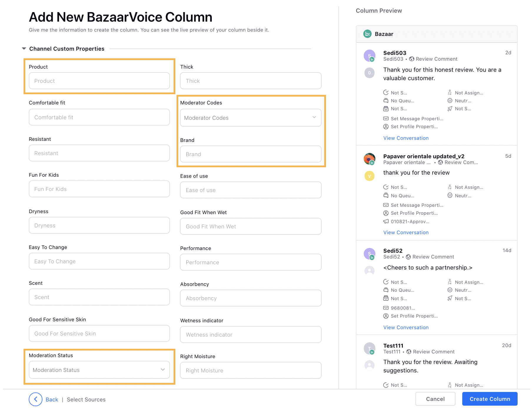Click Set Profile Properties icon in Sedi503 card
Screen dimensions: 532x410
click(386, 127)
